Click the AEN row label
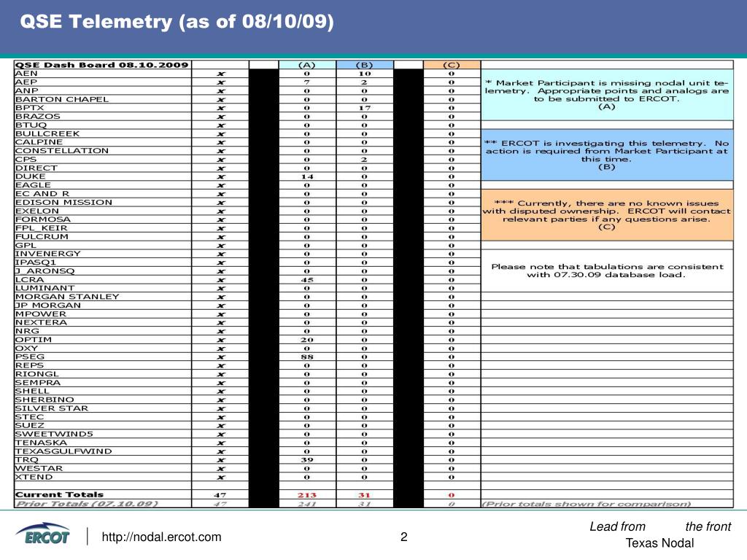 pos(26,74)
